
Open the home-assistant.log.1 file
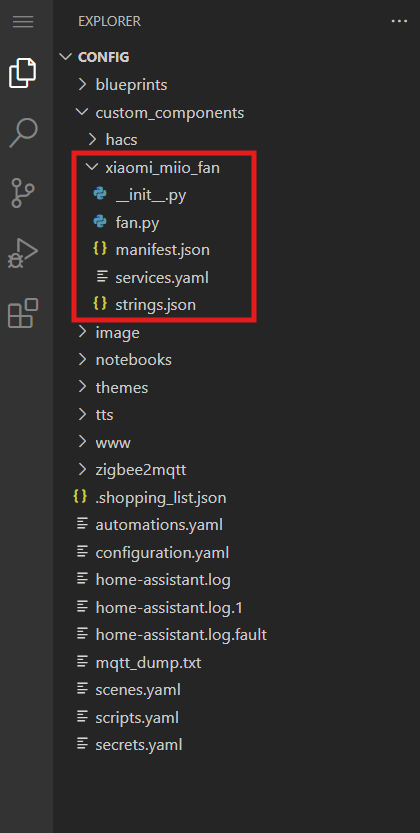pyautogui.click(x=169, y=607)
